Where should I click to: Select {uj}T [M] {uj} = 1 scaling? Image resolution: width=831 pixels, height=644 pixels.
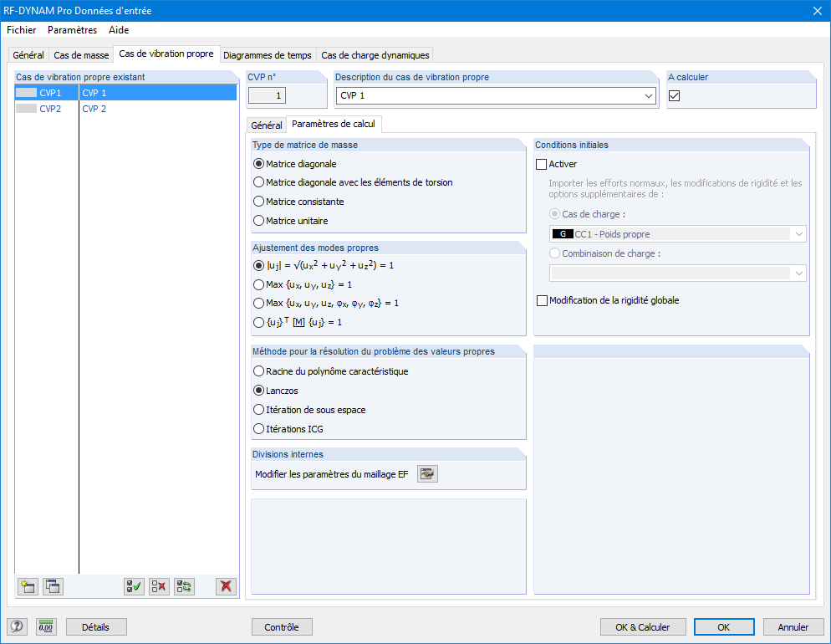298,322
